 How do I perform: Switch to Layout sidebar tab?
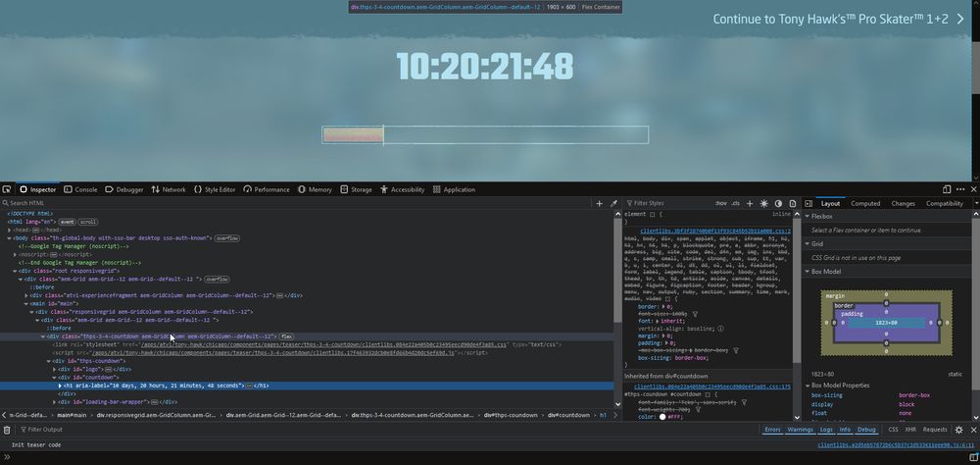(x=831, y=203)
